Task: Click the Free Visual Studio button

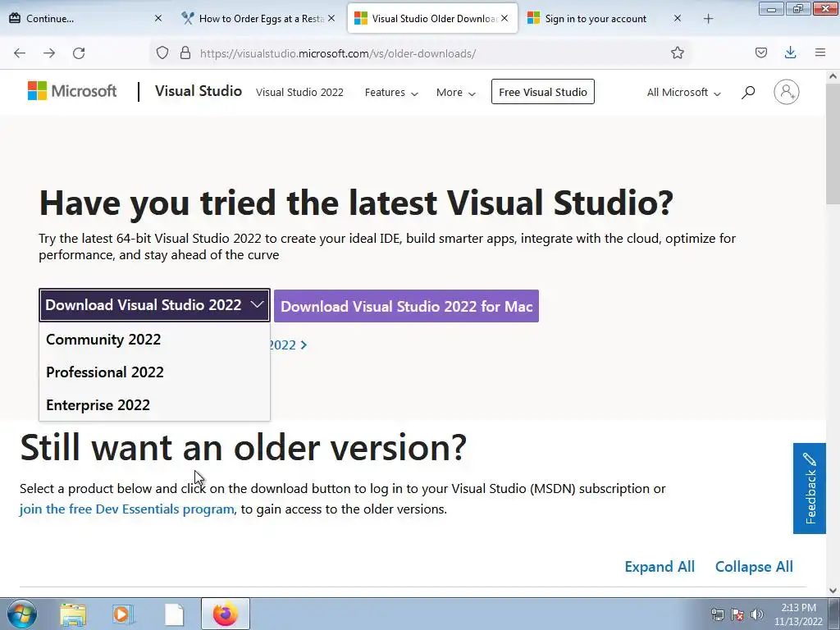Action: (x=543, y=92)
